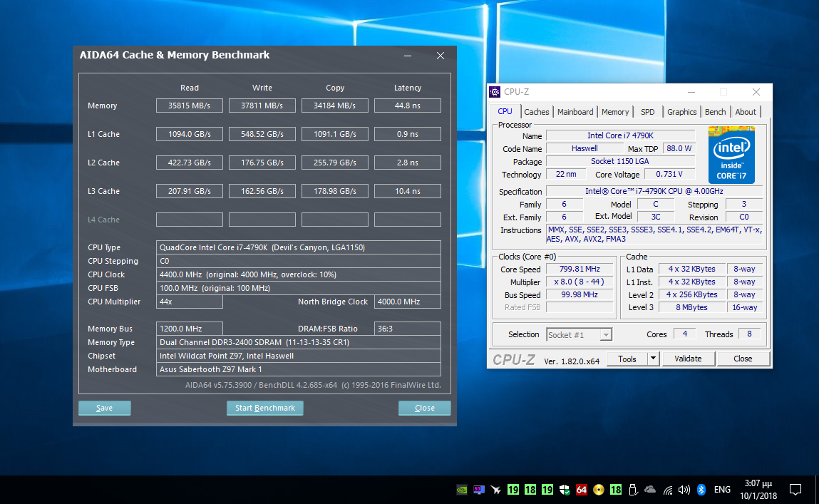The image size is (819, 504).
Task: Click the Motherboard field Asus Sabertooth Z97 Mark 1
Action: click(x=298, y=369)
